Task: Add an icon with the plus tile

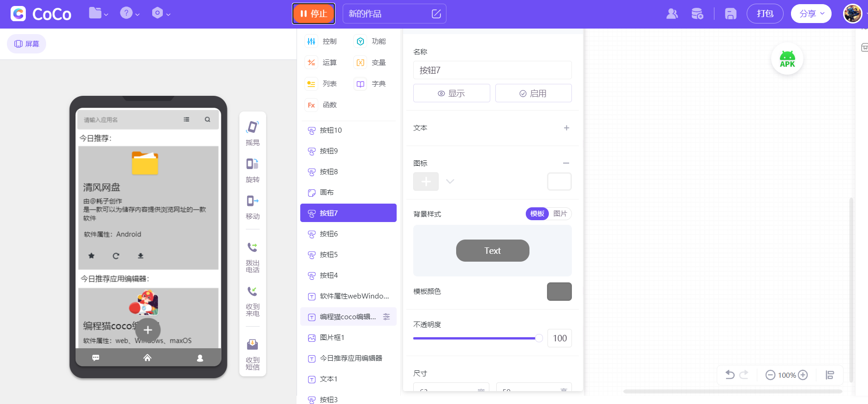Action: [426, 182]
